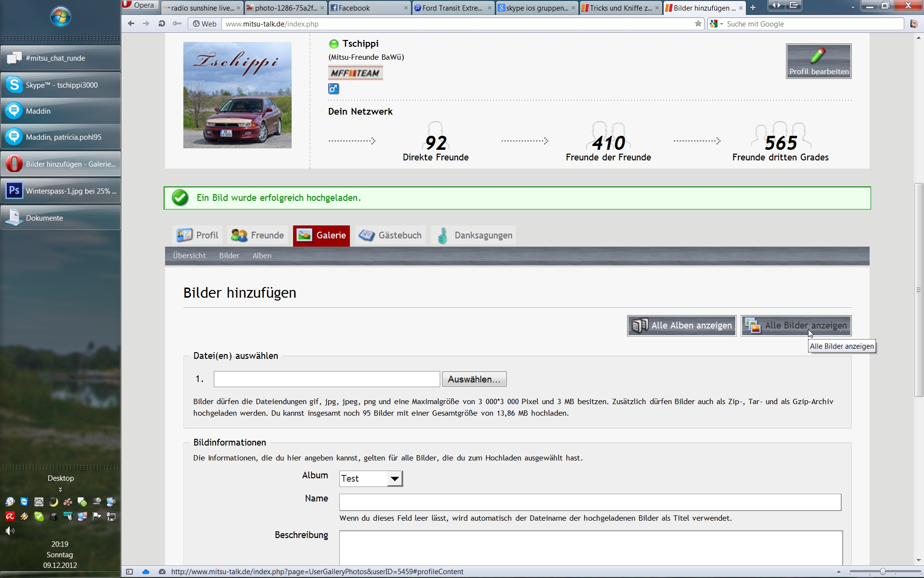Open the closed tabs dropdown arrow
Screen dimensions: 924x578
click(853, 8)
